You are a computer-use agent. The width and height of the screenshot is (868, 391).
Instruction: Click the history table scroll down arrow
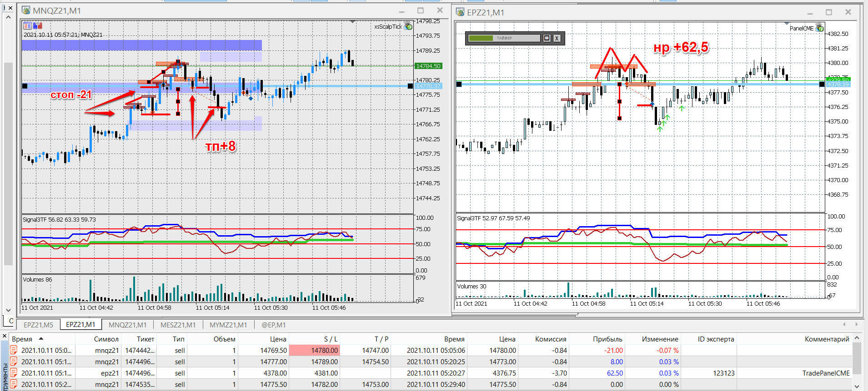pos(857,386)
